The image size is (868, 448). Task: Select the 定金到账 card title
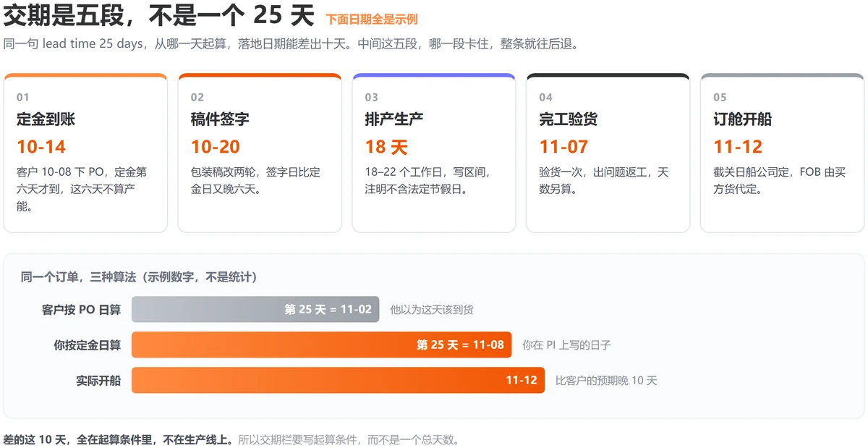click(x=46, y=119)
